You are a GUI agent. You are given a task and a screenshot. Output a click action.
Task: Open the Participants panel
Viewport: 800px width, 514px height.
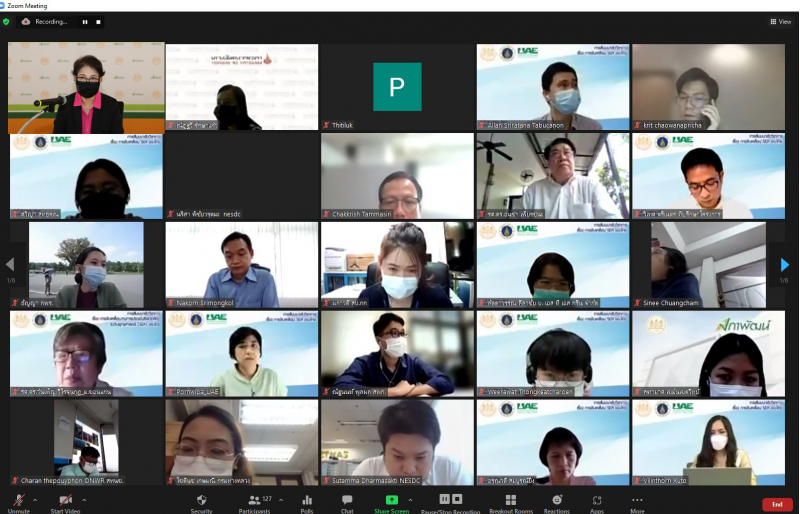(255, 503)
